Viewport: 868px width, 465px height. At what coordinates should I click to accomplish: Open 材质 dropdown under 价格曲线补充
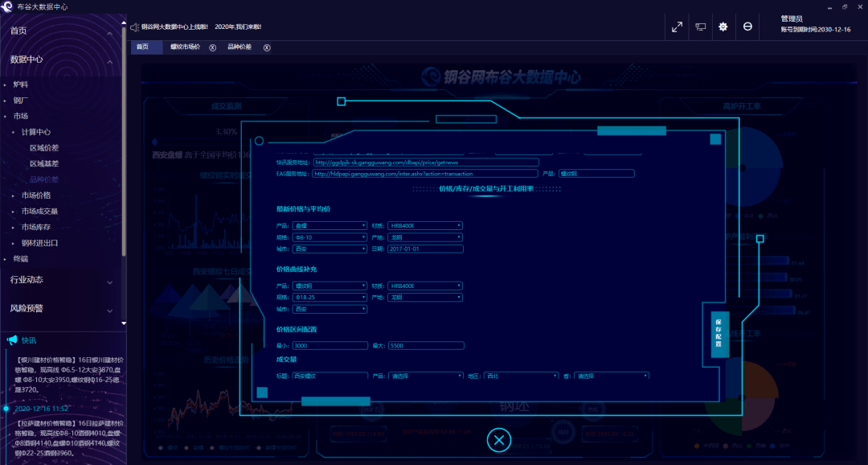click(425, 286)
